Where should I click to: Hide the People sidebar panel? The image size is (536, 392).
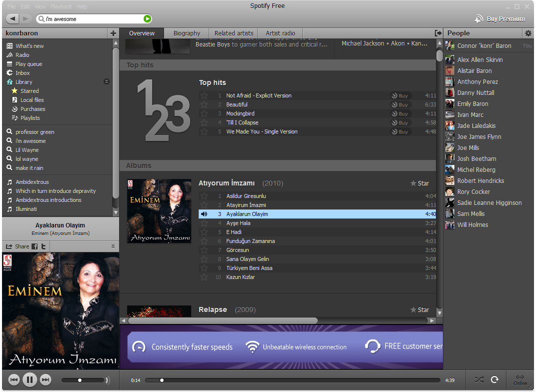point(438,33)
